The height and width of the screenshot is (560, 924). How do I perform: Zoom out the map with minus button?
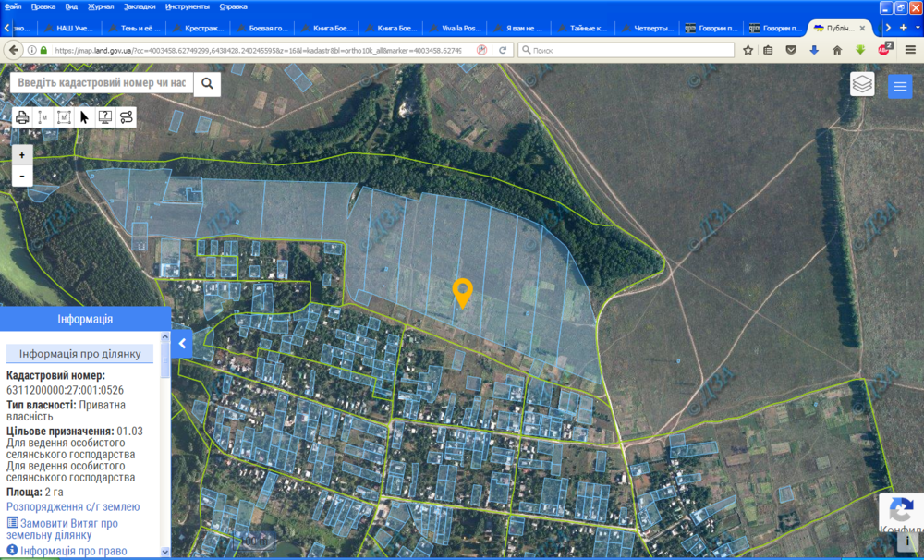point(22,176)
